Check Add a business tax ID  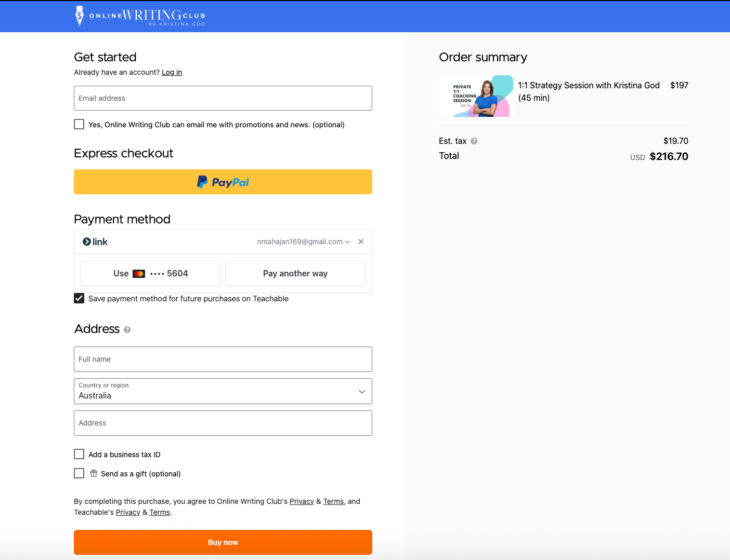click(x=79, y=454)
